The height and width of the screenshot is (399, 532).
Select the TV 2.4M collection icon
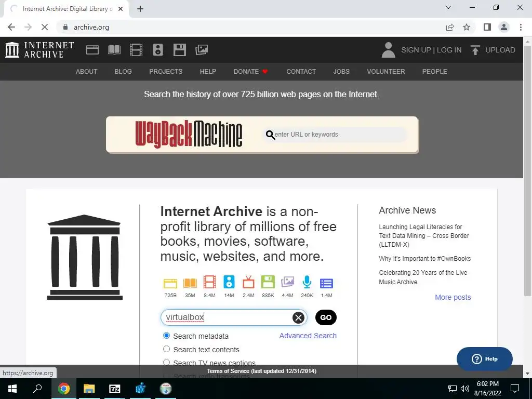pyautogui.click(x=248, y=282)
